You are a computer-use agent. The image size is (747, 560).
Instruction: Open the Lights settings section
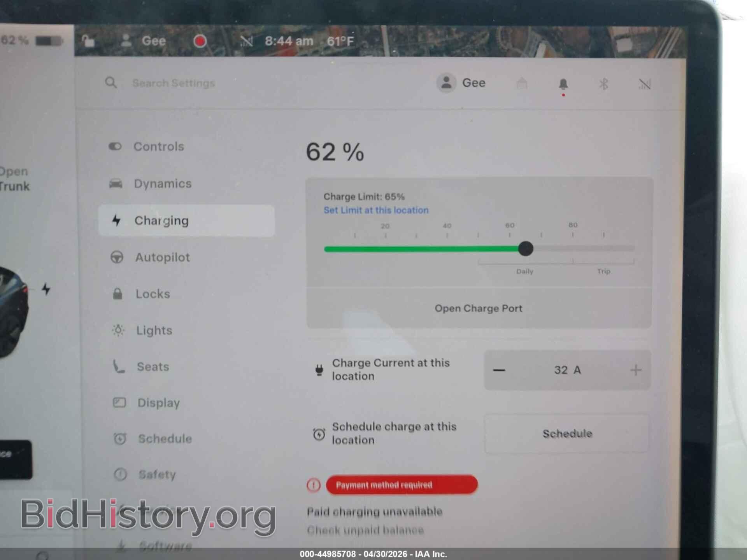coord(154,331)
